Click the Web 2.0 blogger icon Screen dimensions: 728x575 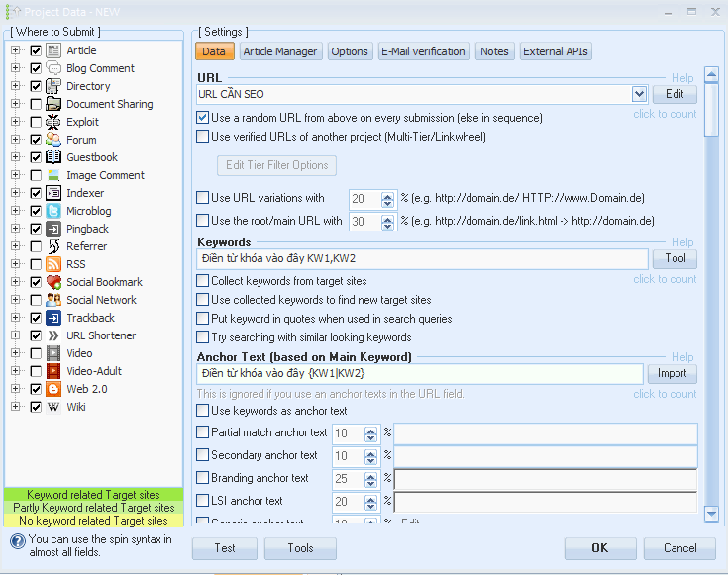click(x=53, y=389)
